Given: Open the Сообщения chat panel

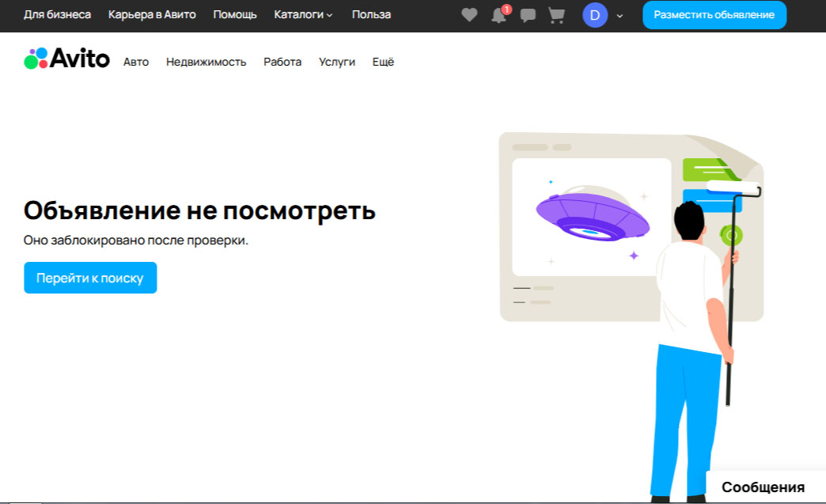Looking at the screenshot, I should coord(763,487).
